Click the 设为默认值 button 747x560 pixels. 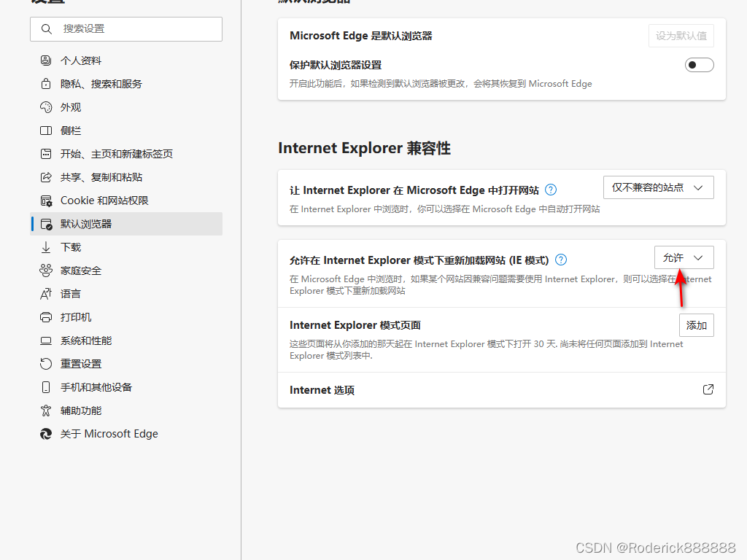click(x=681, y=36)
